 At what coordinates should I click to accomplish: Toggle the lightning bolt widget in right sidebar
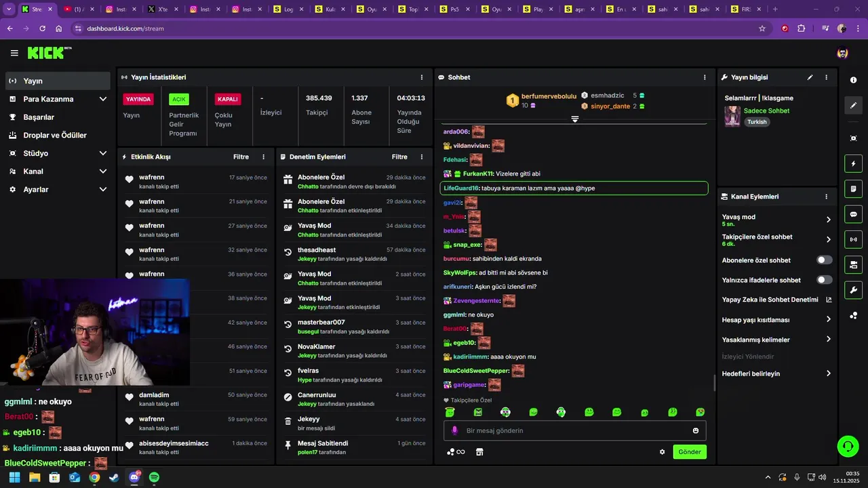[853, 164]
